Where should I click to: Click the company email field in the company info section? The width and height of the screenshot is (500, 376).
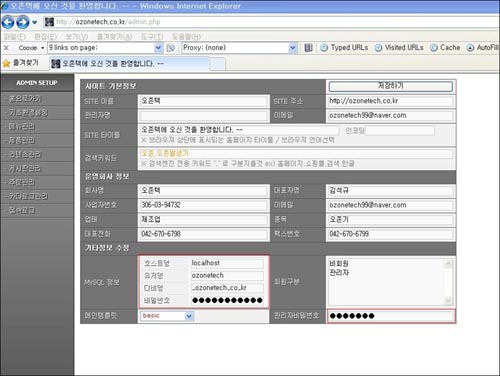pos(390,205)
